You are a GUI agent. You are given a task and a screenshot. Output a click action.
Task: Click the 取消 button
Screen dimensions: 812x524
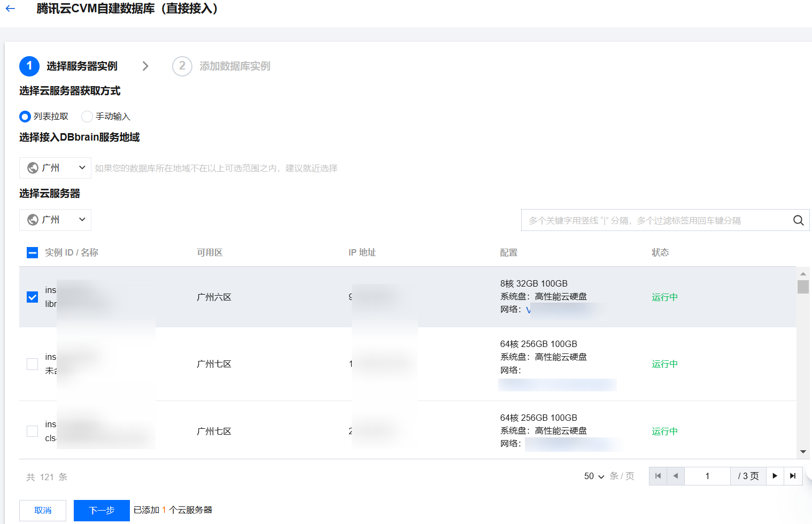[x=43, y=511]
